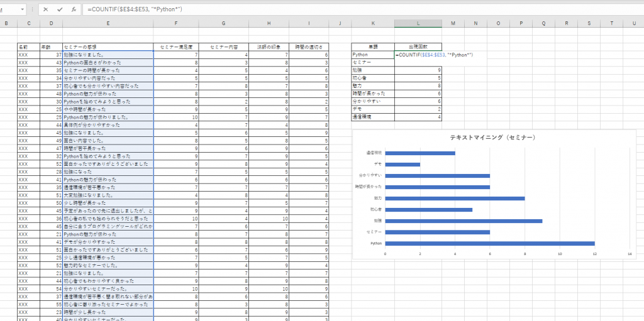Select the cell showing count 9 for 勉強
The image size is (644, 321).
pyautogui.click(x=418, y=70)
